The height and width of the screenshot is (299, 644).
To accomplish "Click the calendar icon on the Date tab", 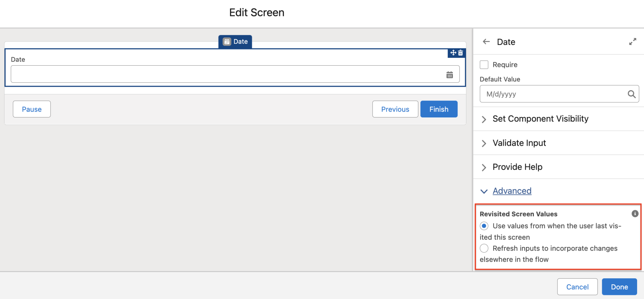I will coord(227,41).
